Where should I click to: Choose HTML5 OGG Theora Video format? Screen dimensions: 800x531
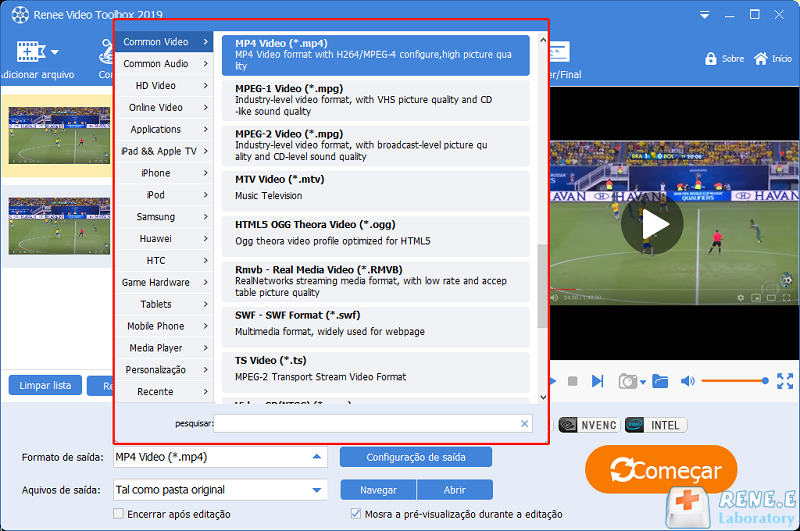click(x=376, y=237)
